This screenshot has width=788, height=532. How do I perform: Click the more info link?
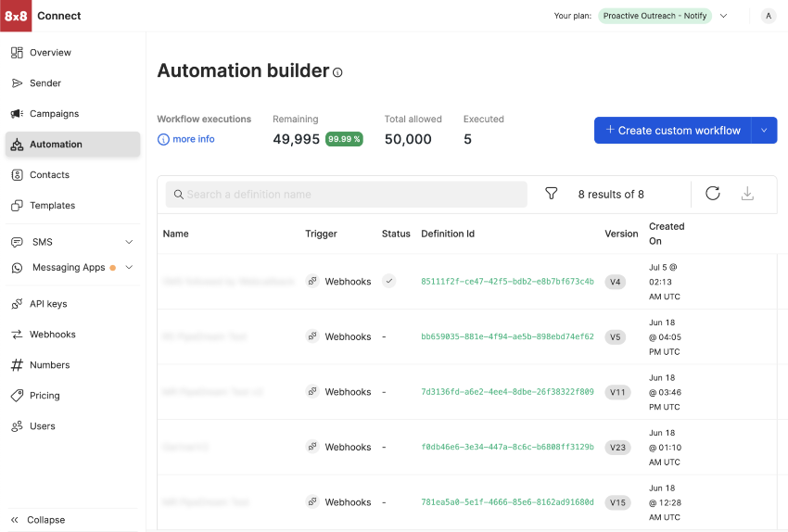pos(194,139)
